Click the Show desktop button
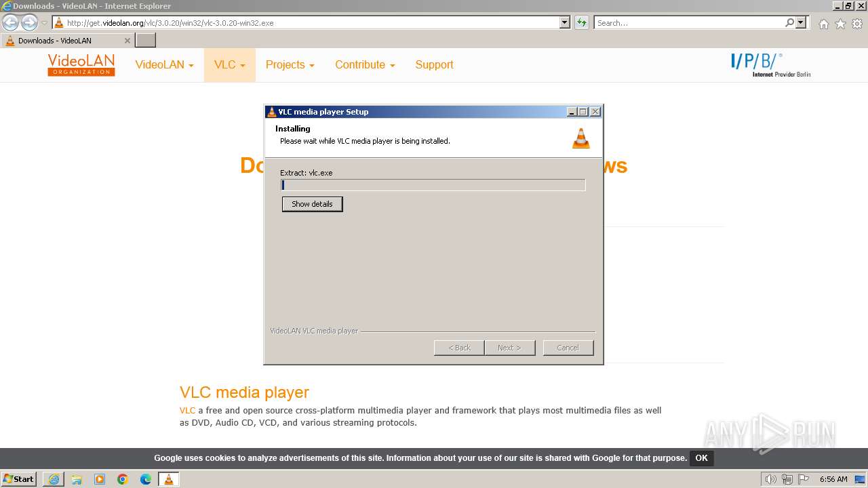This screenshot has height=488, width=868. click(x=860, y=479)
